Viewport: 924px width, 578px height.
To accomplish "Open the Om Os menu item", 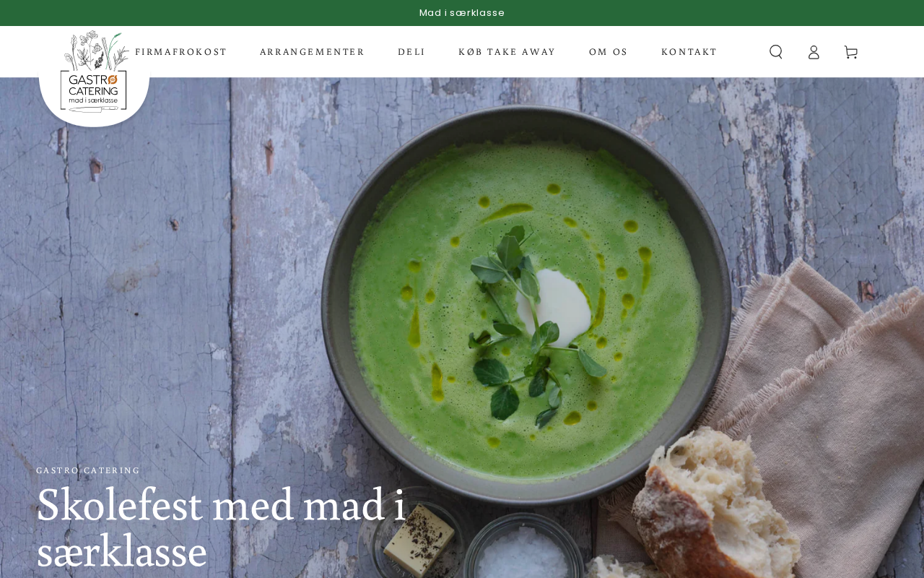I will [609, 52].
